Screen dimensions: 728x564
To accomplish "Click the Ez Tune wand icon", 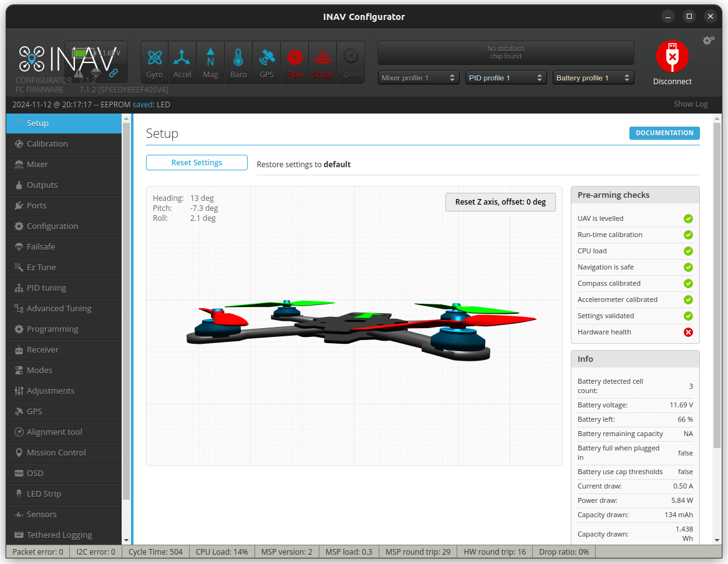I will coord(19,267).
